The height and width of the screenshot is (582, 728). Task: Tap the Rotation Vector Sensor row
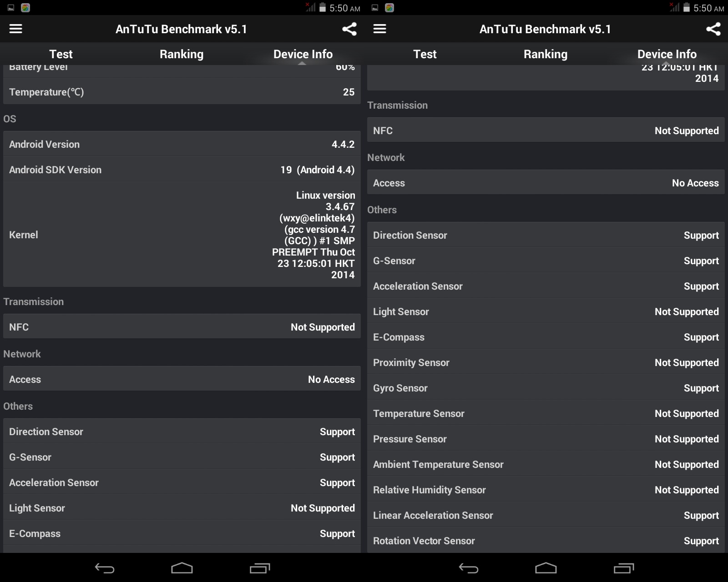[x=546, y=541]
